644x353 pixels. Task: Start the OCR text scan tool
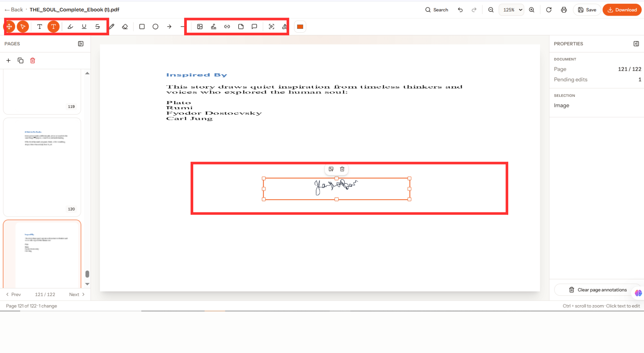(x=271, y=27)
